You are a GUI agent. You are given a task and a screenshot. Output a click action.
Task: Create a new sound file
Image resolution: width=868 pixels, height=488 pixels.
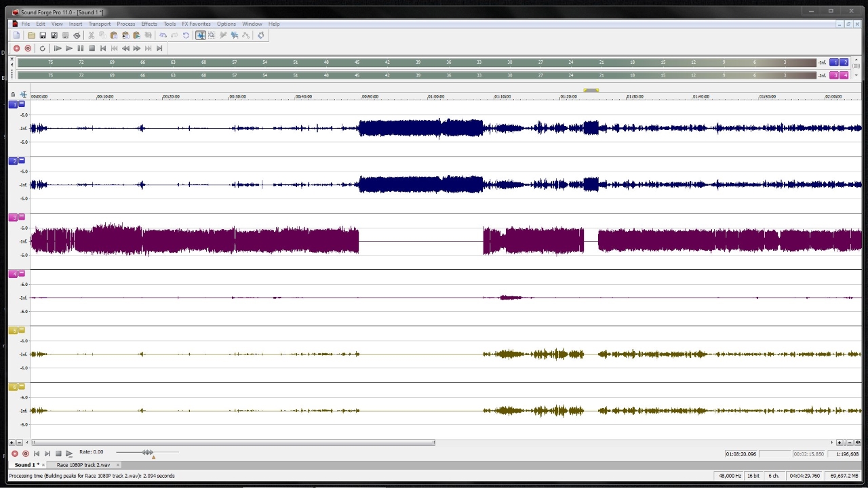(x=16, y=35)
